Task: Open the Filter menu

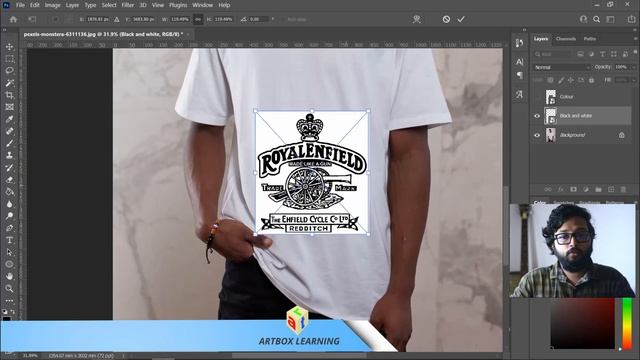Action: [x=128, y=5]
